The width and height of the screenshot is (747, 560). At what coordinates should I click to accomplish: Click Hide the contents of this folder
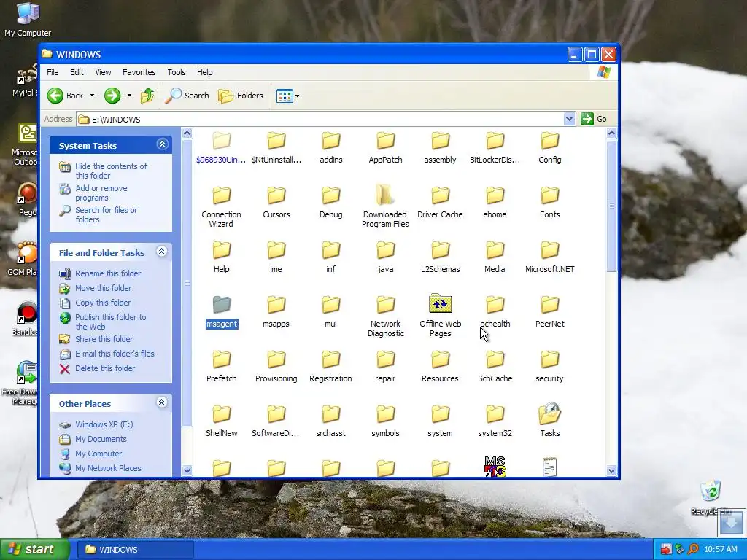pos(104,171)
